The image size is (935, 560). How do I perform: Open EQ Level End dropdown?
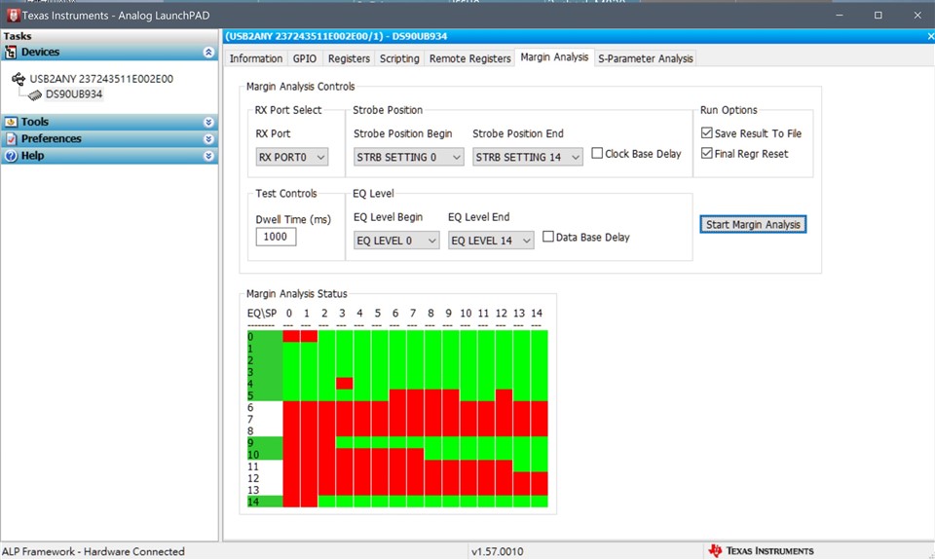point(491,241)
